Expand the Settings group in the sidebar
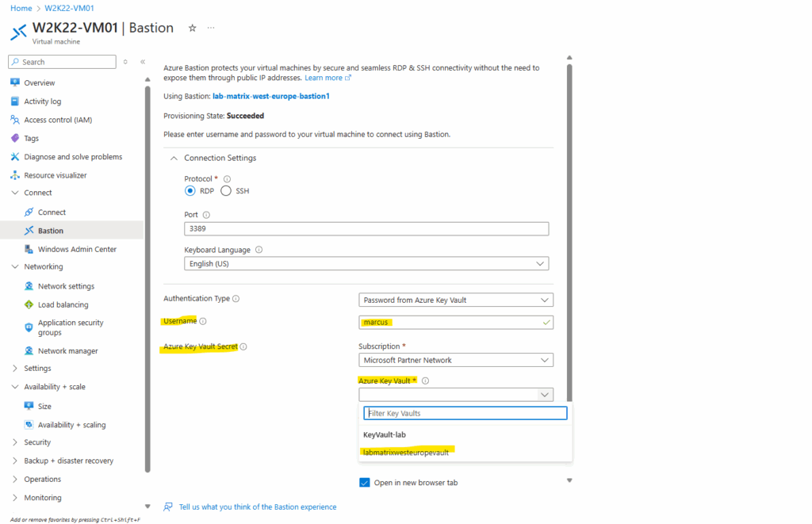The height and width of the screenshot is (524, 812). [15, 368]
